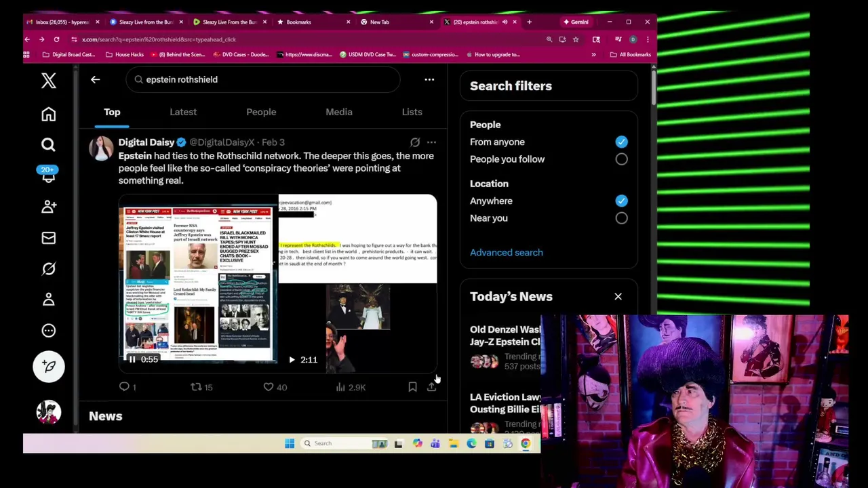This screenshot has width=868, height=488.
Task: Play the 2:11 video
Action: [x=292, y=360]
